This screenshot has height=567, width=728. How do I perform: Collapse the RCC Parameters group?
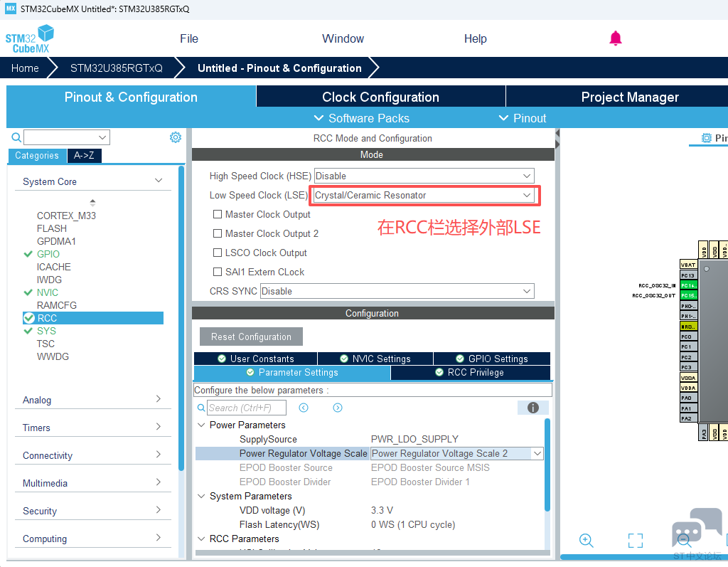(x=201, y=539)
